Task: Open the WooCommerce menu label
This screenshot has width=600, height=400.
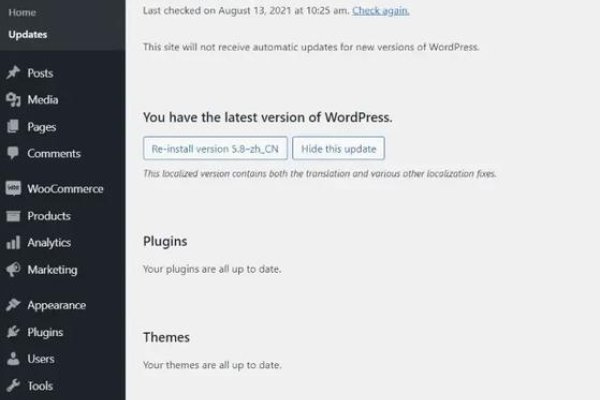Action: (x=65, y=189)
